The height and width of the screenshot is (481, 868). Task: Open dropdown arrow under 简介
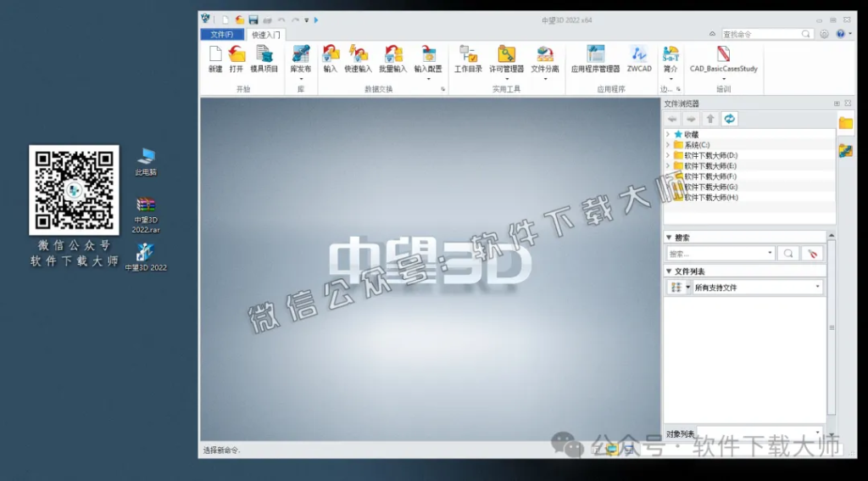tap(670, 79)
